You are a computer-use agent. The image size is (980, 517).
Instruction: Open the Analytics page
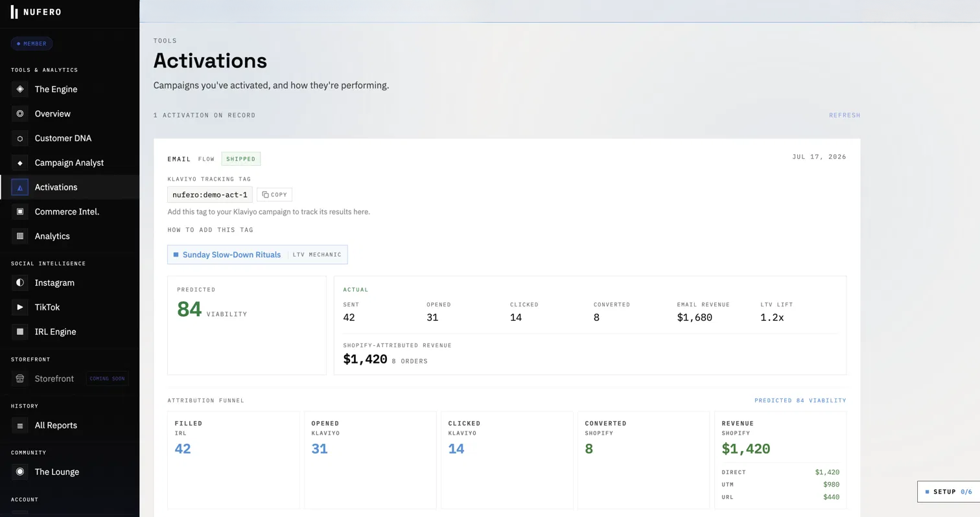click(69, 236)
